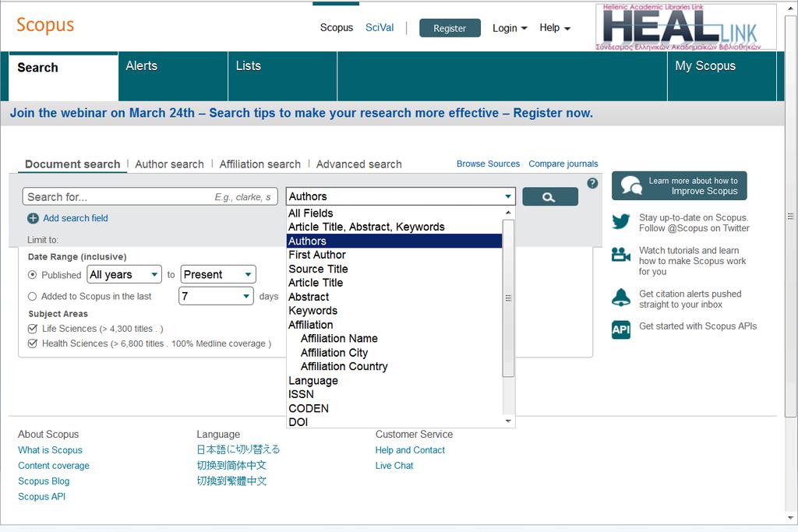Switch language to Traditional Chinese link
This screenshot has height=532, width=798.
[x=231, y=481]
